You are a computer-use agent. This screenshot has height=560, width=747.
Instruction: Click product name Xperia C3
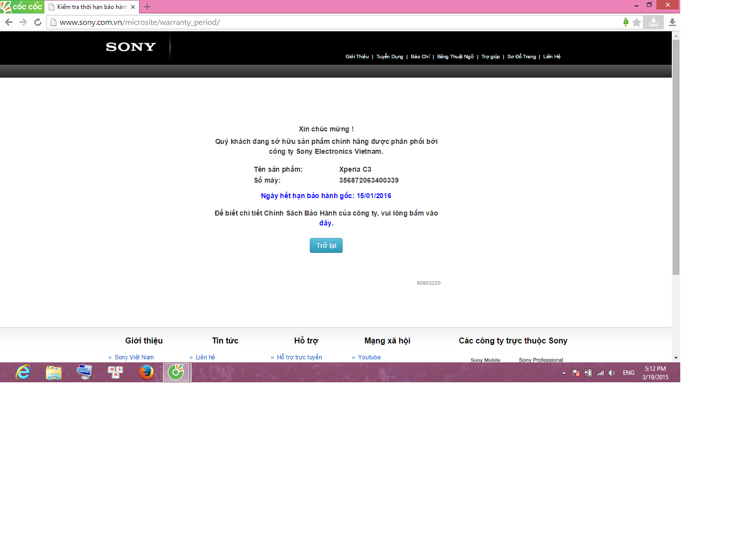pyautogui.click(x=355, y=169)
